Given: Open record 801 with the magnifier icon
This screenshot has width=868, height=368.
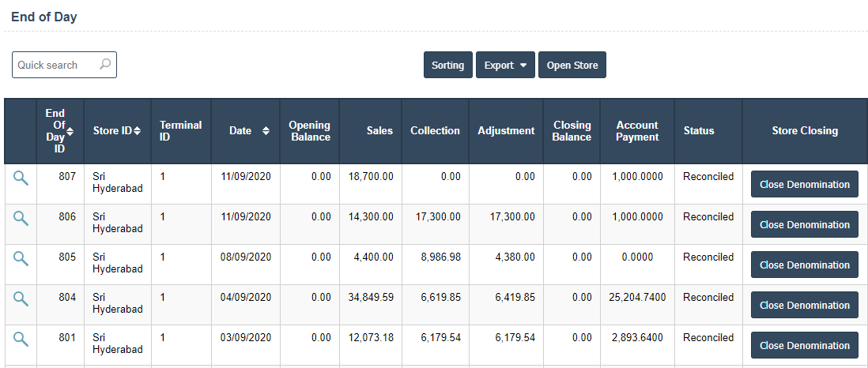Looking at the screenshot, I should pyautogui.click(x=21, y=340).
